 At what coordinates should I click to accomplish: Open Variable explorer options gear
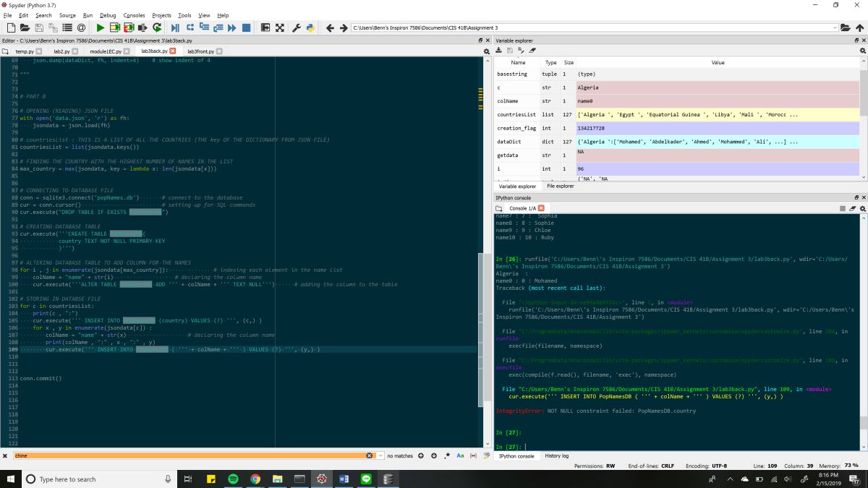coord(862,51)
